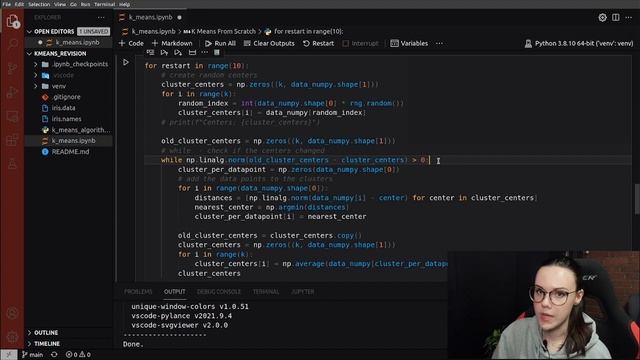Screen dimensions: 640x360
Task: Open the File menu
Action: [x=7, y=4]
